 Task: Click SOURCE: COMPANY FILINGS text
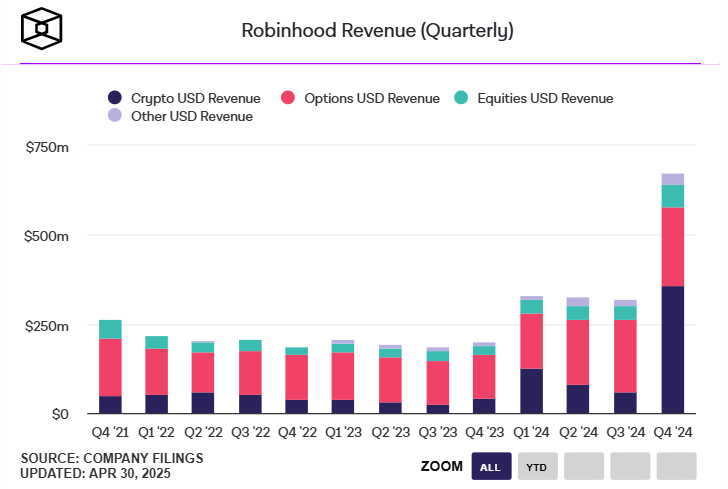(112, 458)
